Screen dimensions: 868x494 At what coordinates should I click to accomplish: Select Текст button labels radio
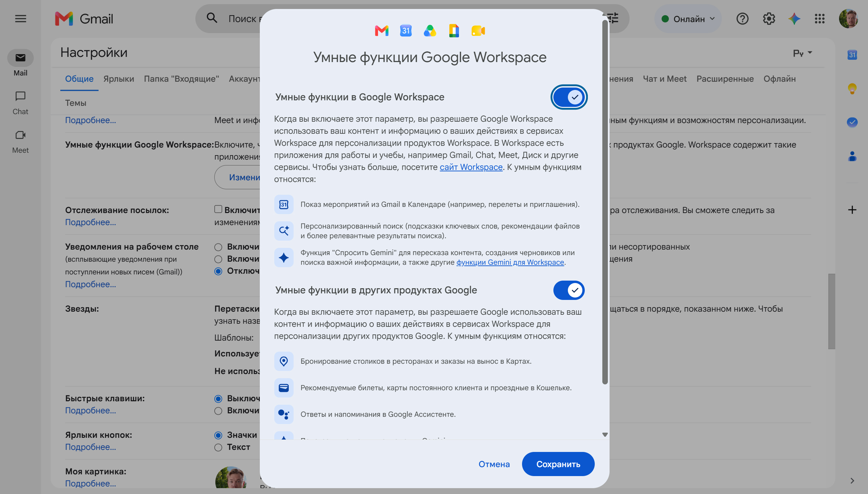[218, 447]
